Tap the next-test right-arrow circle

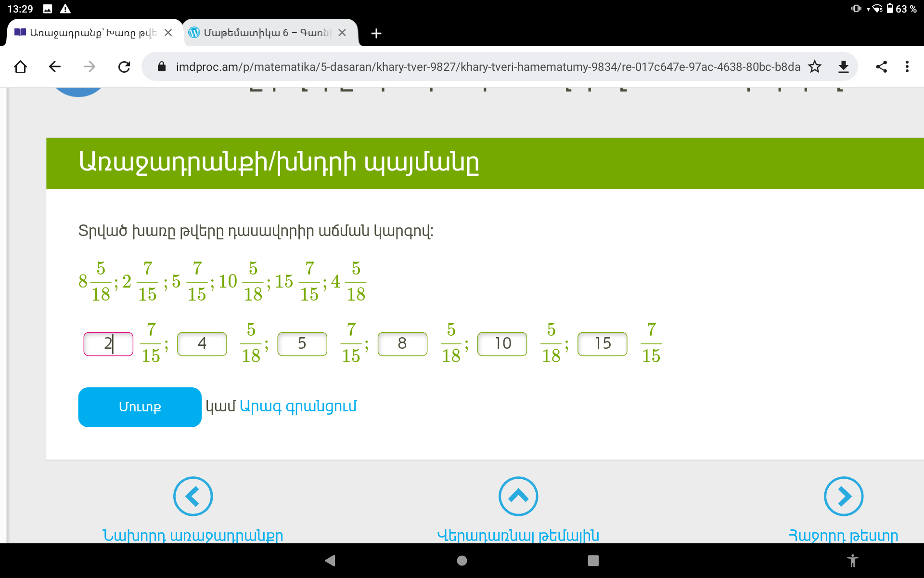pyautogui.click(x=844, y=496)
